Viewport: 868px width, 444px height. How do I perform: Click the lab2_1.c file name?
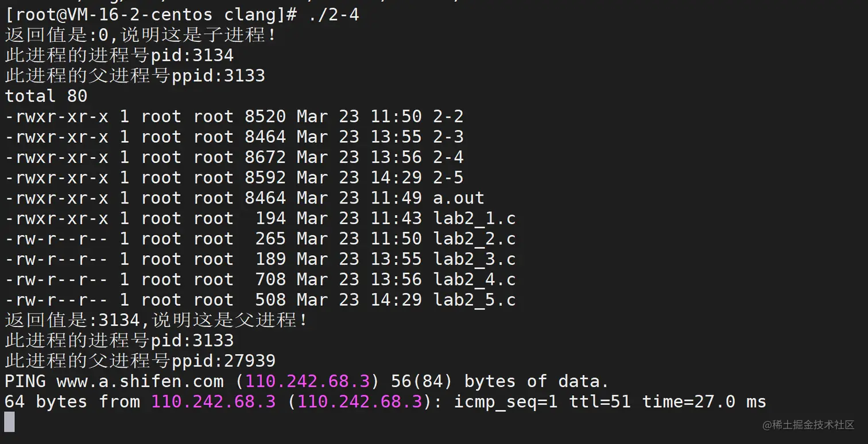pos(474,219)
